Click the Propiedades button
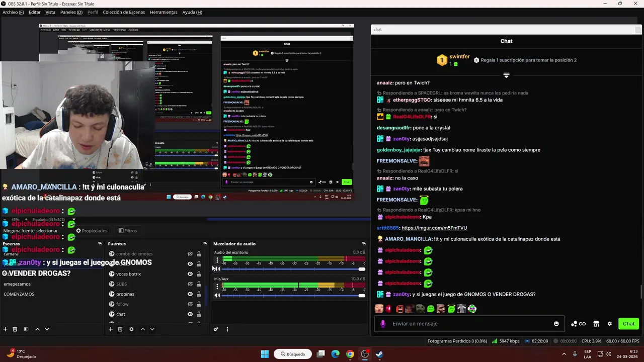 click(x=91, y=231)
